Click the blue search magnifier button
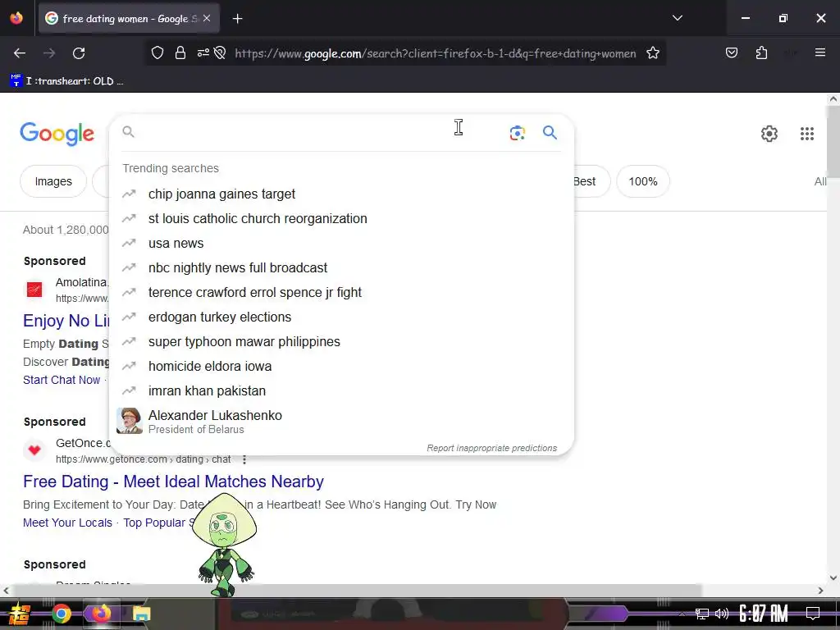Screen dimensions: 840x630 click(x=550, y=132)
